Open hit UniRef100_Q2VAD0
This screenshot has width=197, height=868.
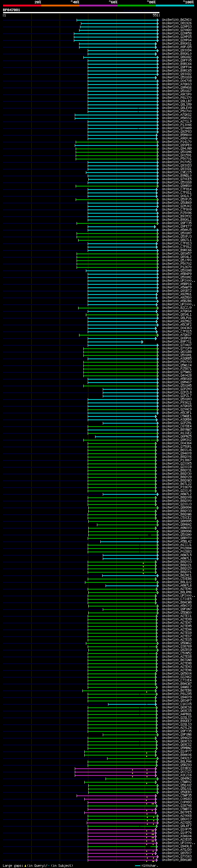coord(177,30)
